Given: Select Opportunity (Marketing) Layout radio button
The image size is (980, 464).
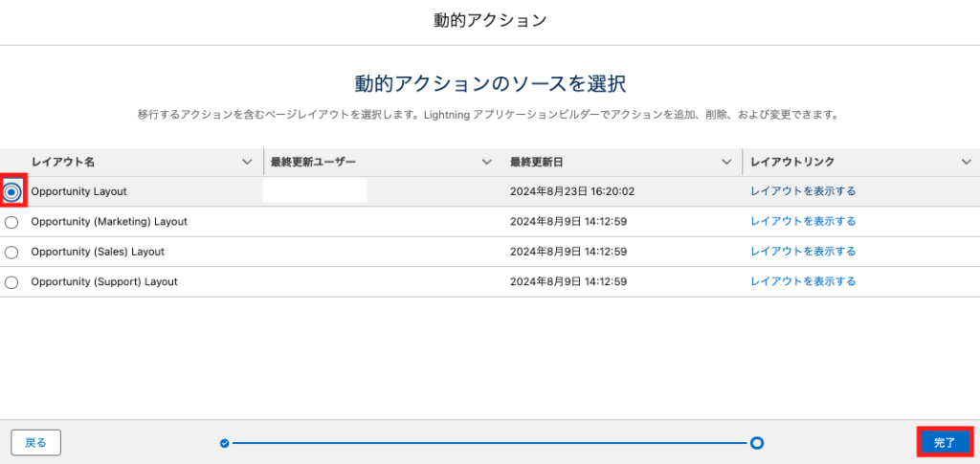Looking at the screenshot, I should (11, 222).
